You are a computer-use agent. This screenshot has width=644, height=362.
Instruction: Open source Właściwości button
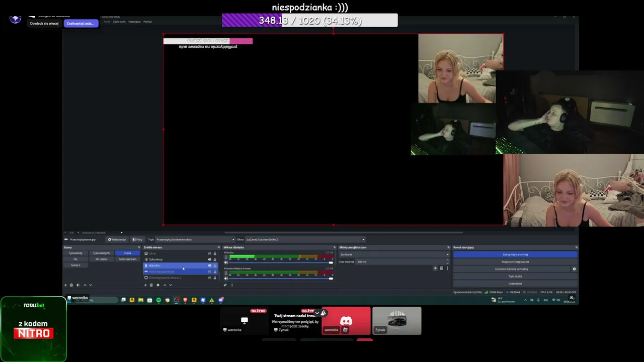117,239
